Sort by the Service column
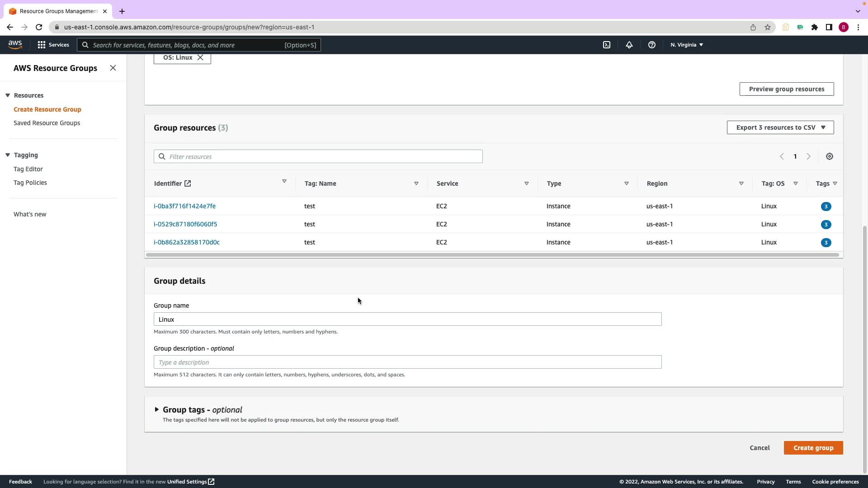868x488 pixels. coord(526,183)
